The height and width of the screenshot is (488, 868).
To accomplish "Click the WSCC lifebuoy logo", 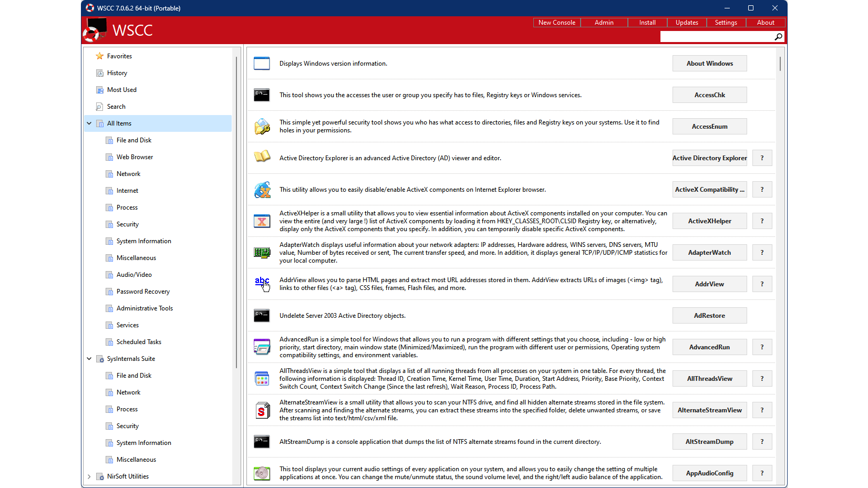I will point(96,30).
